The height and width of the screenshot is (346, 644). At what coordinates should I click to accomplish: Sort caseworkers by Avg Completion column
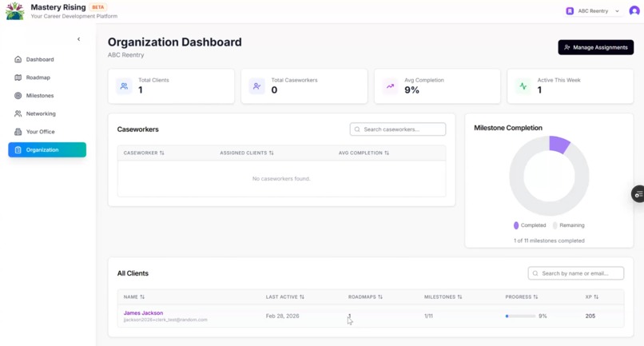[364, 153]
